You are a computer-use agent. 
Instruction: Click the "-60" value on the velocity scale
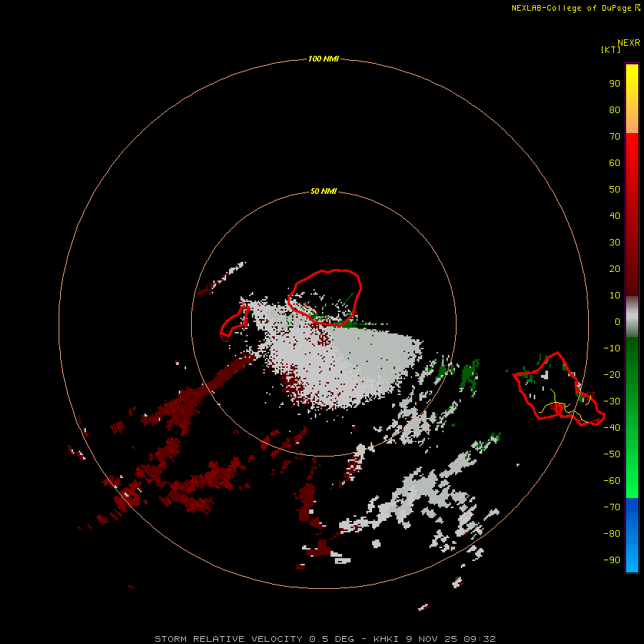click(612, 481)
